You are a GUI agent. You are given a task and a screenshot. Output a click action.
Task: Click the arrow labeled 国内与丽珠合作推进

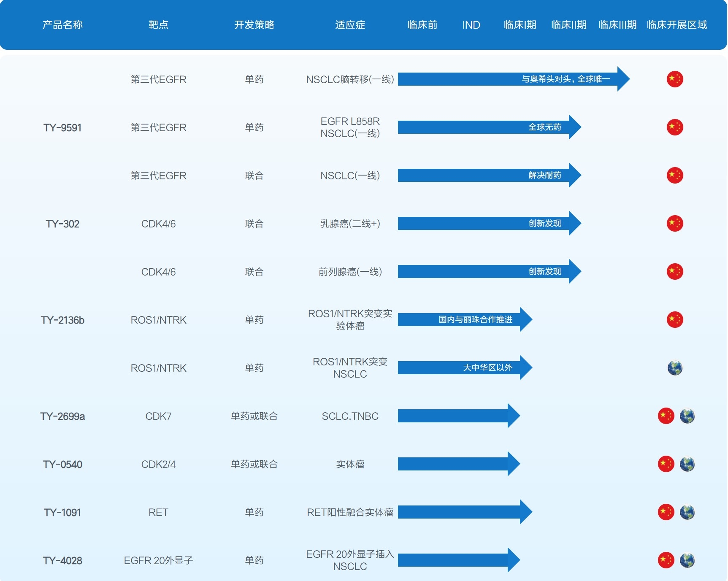point(465,319)
